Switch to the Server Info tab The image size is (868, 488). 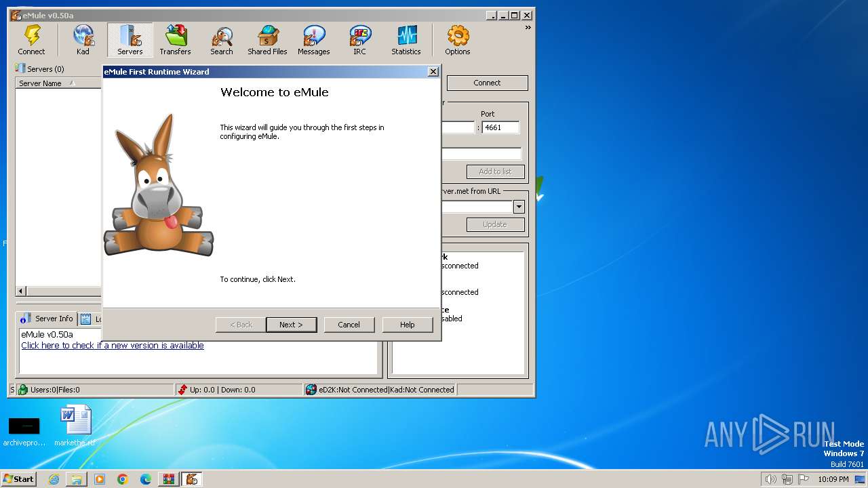tap(47, 319)
